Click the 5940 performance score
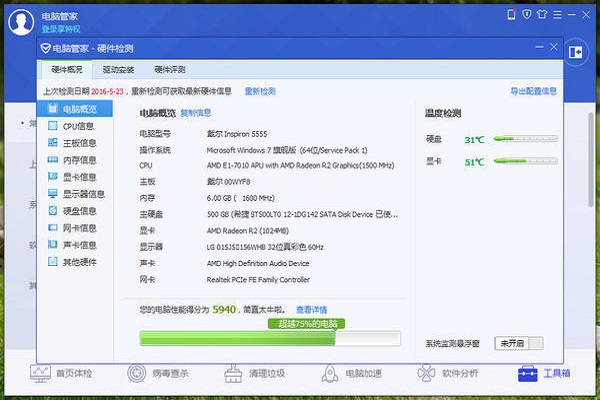 pyautogui.click(x=224, y=309)
